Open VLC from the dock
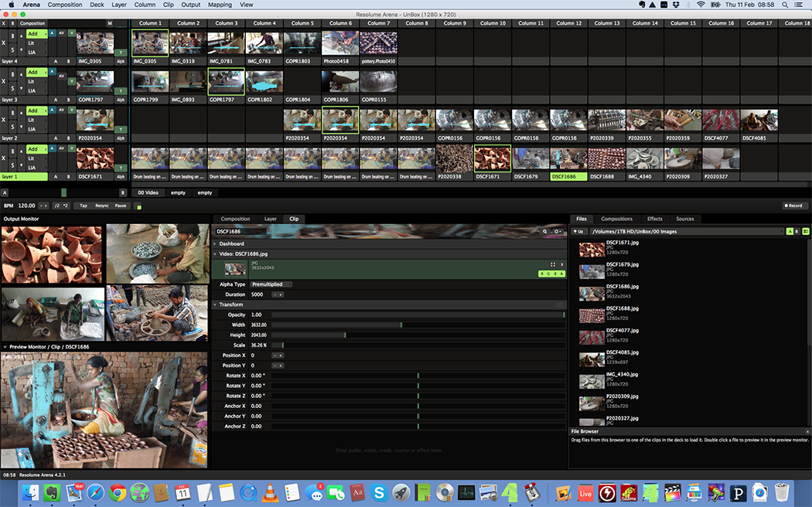The image size is (812, 507). [271, 492]
